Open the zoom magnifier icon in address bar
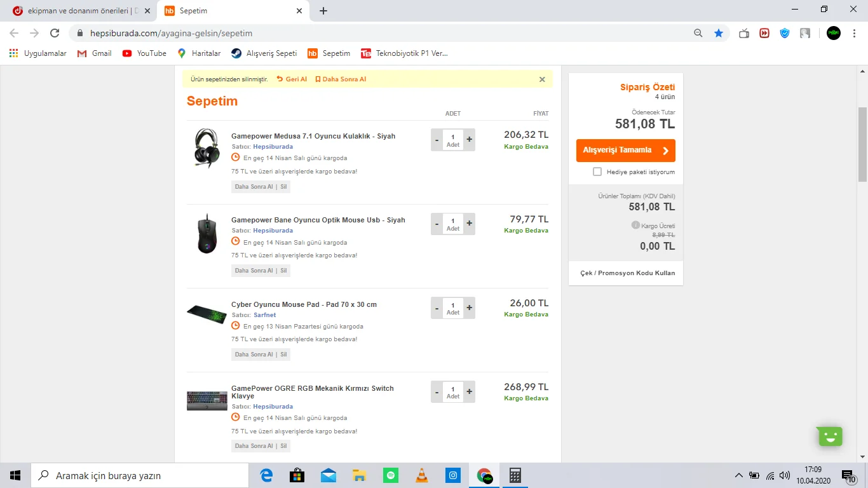The width and height of the screenshot is (868, 488). tap(698, 33)
